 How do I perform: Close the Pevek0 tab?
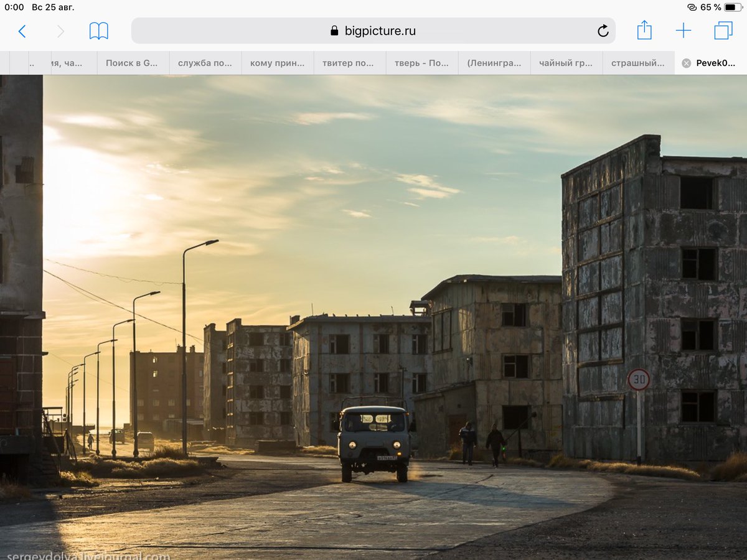pyautogui.click(x=686, y=63)
